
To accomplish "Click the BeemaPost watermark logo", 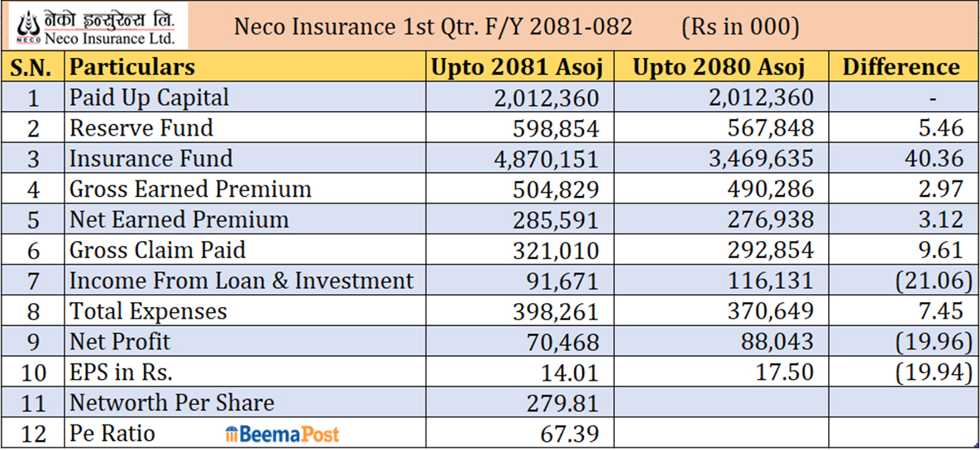I will click(x=282, y=434).
